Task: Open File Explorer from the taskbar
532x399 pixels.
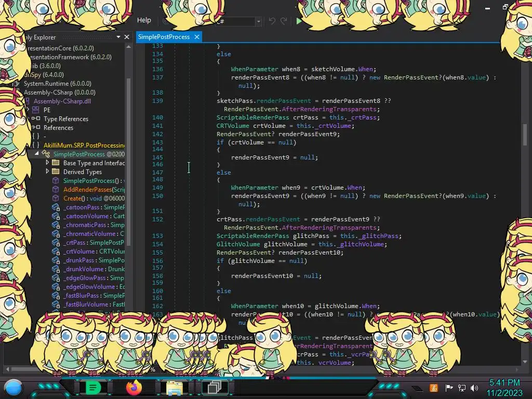Action: pos(175,388)
